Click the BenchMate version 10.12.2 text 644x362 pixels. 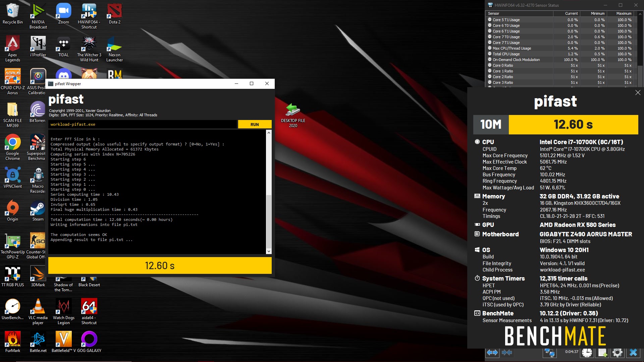coord(569,313)
